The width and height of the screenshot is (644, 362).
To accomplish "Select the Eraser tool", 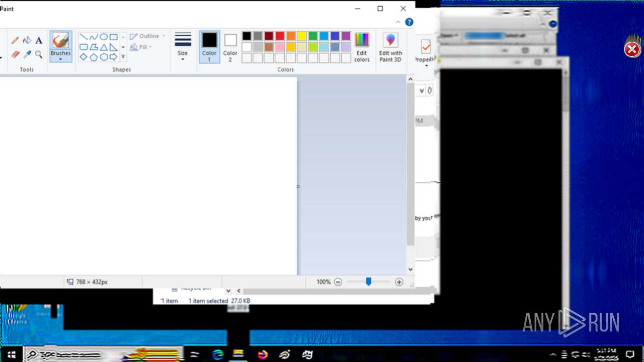I will [x=15, y=54].
